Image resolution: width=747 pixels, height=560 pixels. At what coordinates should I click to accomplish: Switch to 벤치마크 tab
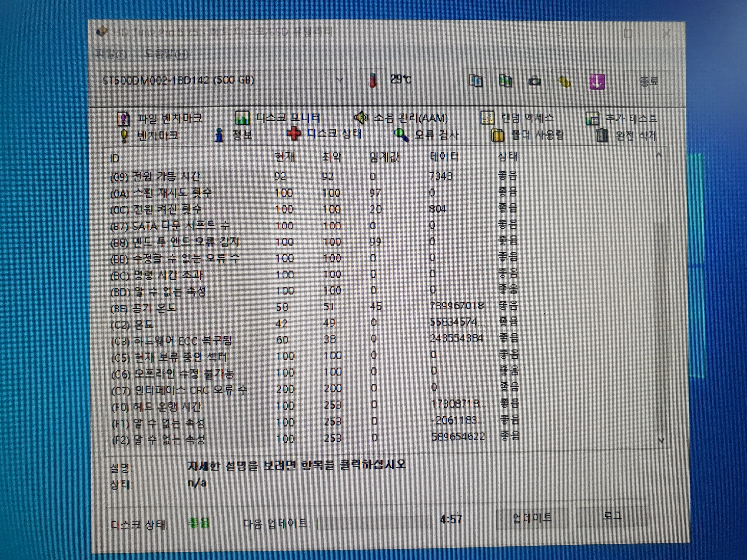coord(149,136)
